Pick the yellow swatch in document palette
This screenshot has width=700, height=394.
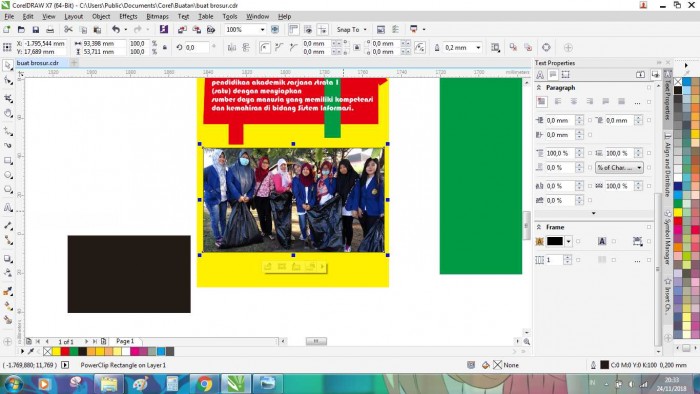(x=56, y=352)
